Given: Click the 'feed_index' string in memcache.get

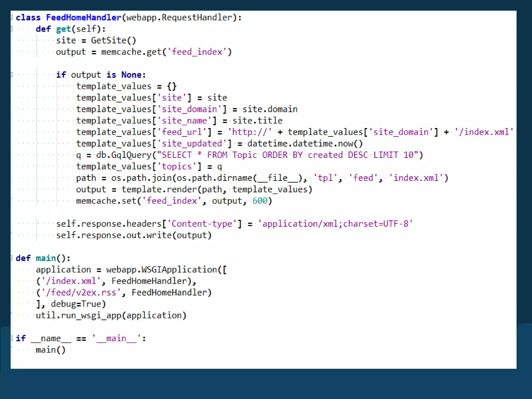Looking at the screenshot, I should point(197,52).
